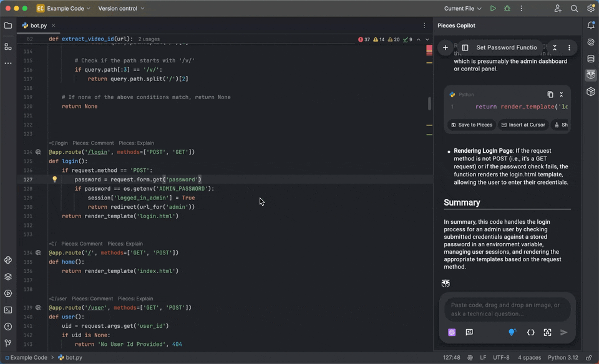The height and width of the screenshot is (364, 599).
Task: Toggle the Copilot conversation list sidebar
Action: (465, 48)
